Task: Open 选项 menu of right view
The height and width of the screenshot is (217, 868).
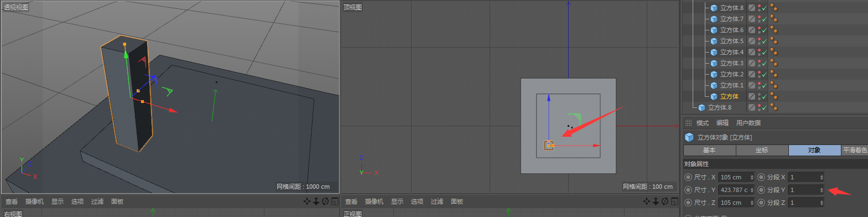Action: [x=77, y=201]
